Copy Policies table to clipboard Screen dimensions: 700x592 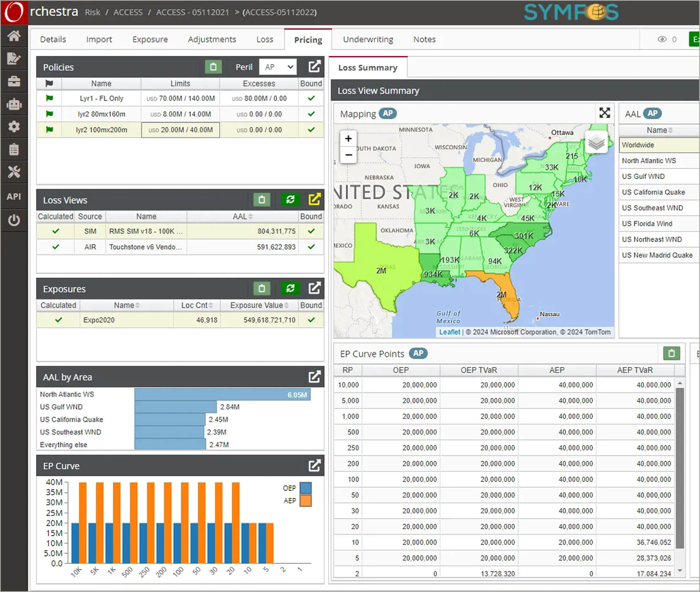click(x=213, y=67)
